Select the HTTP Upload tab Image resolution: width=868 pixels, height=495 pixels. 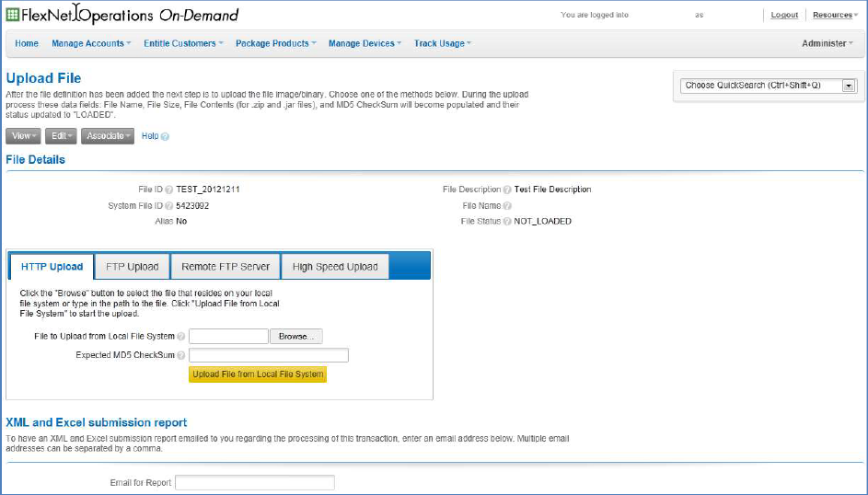point(52,267)
